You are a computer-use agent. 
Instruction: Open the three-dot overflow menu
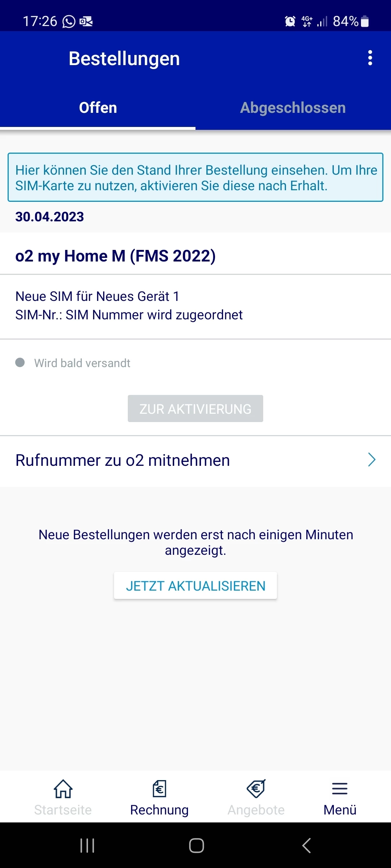370,58
